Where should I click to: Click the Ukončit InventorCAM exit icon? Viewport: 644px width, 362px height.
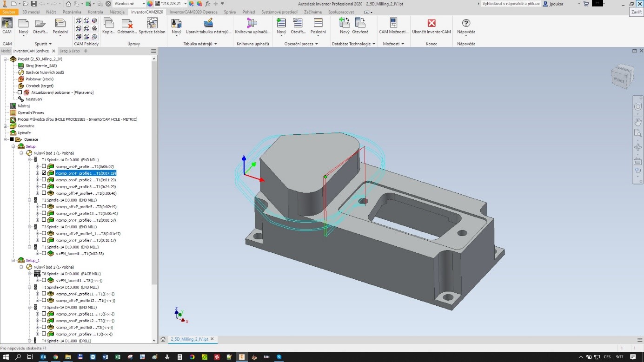(x=432, y=24)
